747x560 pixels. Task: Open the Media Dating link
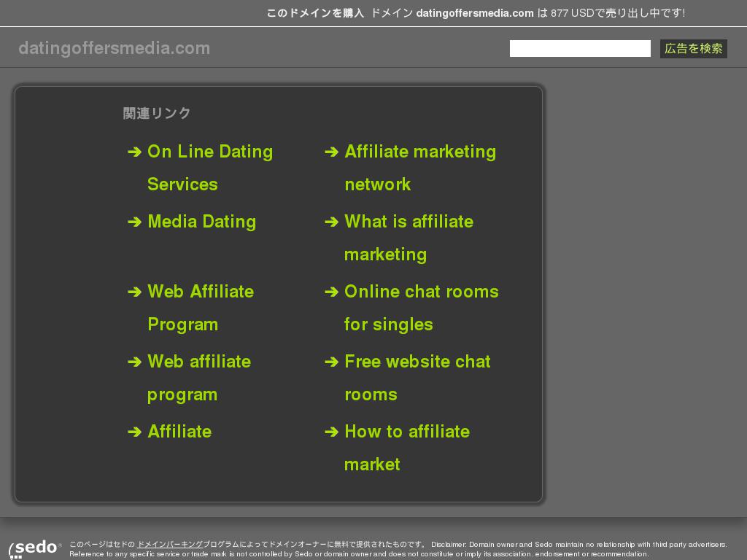(x=202, y=222)
